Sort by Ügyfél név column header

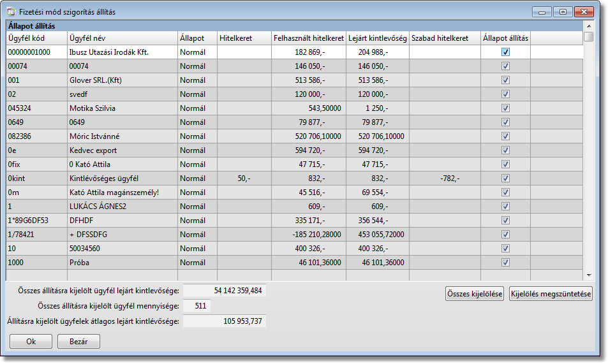point(122,38)
